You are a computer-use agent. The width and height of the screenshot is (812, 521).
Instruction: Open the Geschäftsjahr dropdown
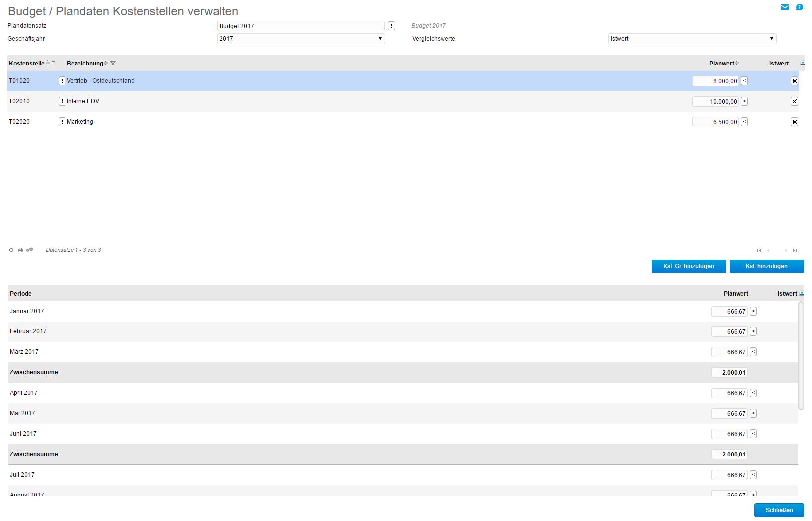coord(301,39)
